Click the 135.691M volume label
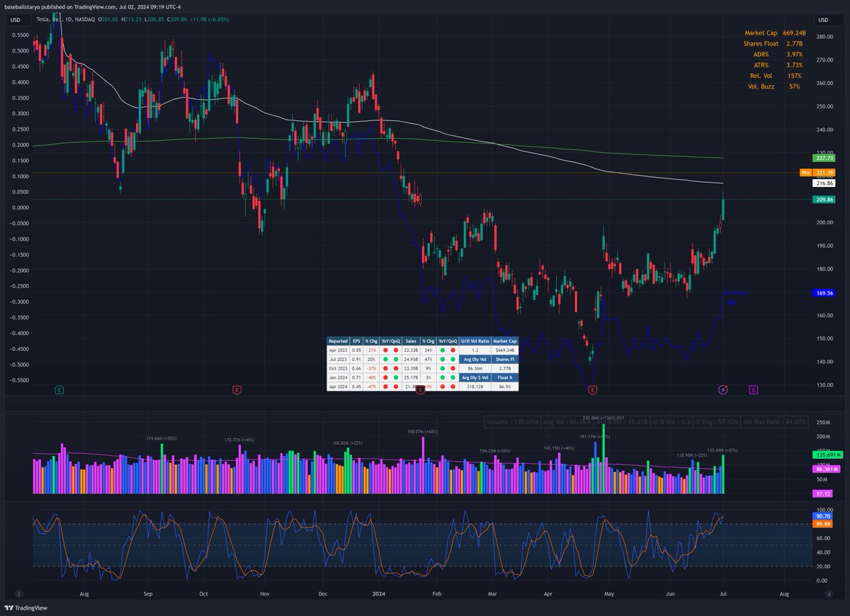This screenshot has width=850, height=616. pos(826,455)
